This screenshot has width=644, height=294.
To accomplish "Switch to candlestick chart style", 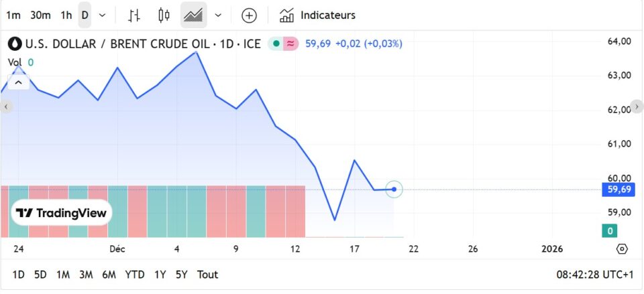I will [x=164, y=15].
